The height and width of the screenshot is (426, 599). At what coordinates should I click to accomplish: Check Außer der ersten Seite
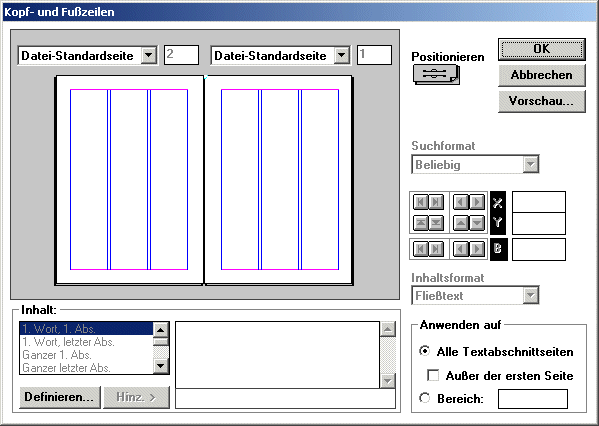[x=433, y=375]
